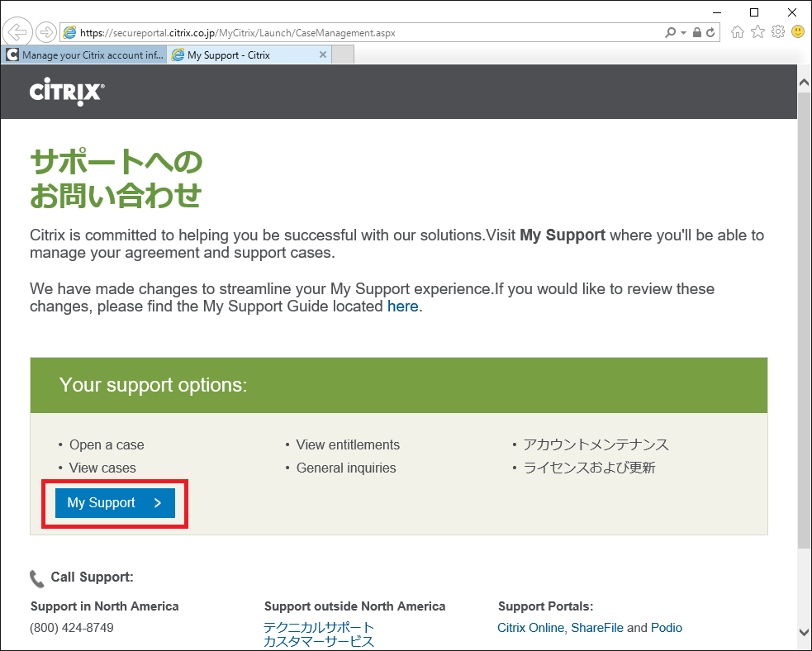Click the browser back arrow button
The width and height of the screenshot is (812, 651).
tap(17, 32)
